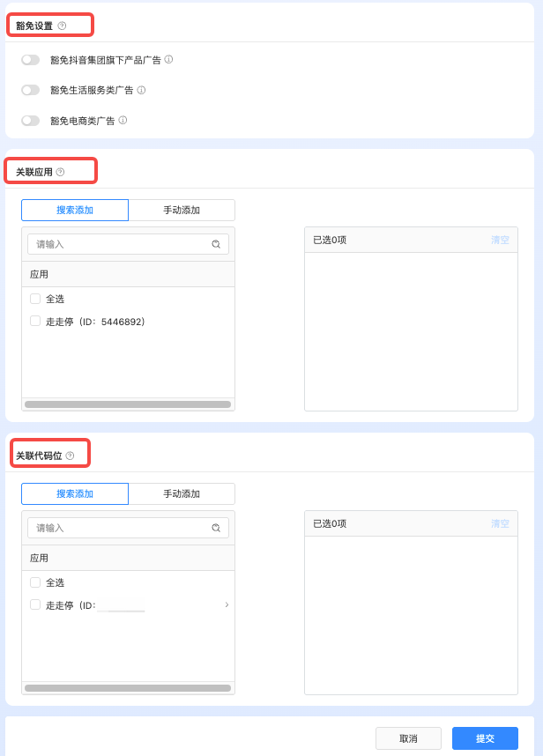
Task: Toggle 豁免电商类广告 switch
Action: 31,121
